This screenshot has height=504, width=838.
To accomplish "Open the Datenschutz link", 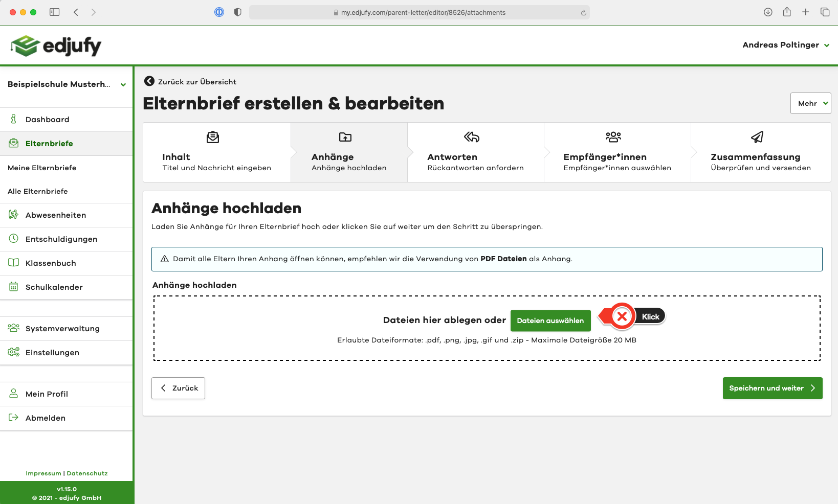I will pyautogui.click(x=87, y=473).
